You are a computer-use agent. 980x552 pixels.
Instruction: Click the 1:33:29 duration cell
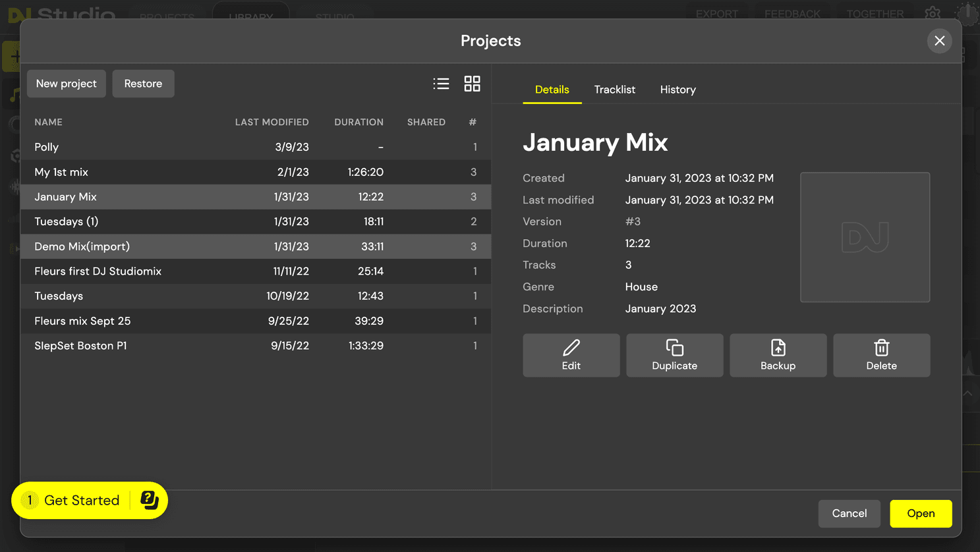[x=366, y=346]
